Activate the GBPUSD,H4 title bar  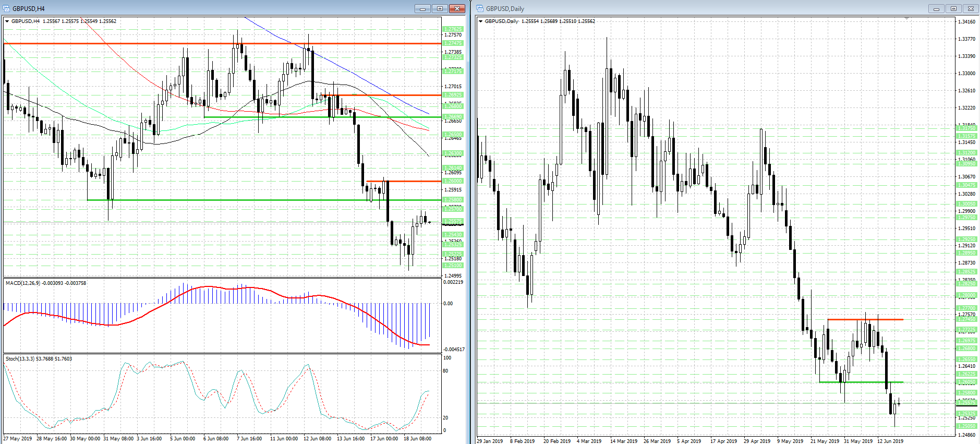coord(209,8)
